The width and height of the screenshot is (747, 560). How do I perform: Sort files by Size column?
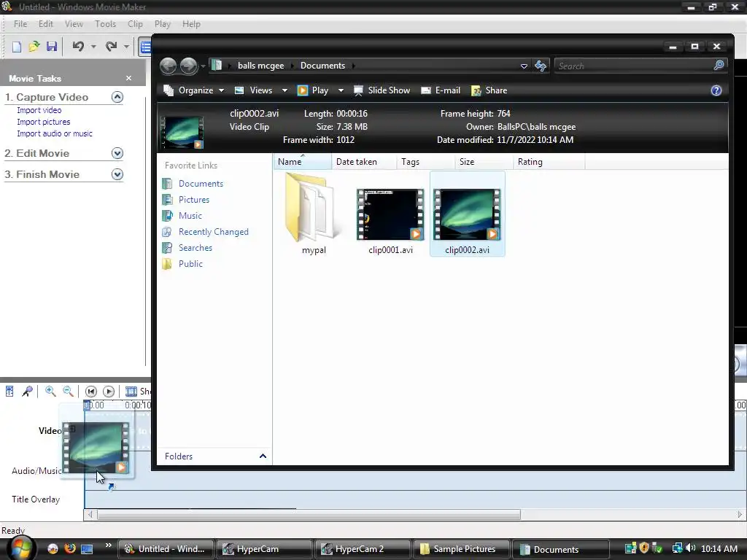click(x=484, y=162)
